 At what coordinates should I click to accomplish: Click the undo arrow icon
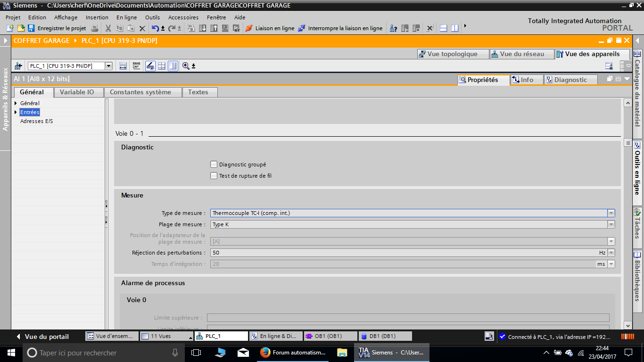[155, 28]
